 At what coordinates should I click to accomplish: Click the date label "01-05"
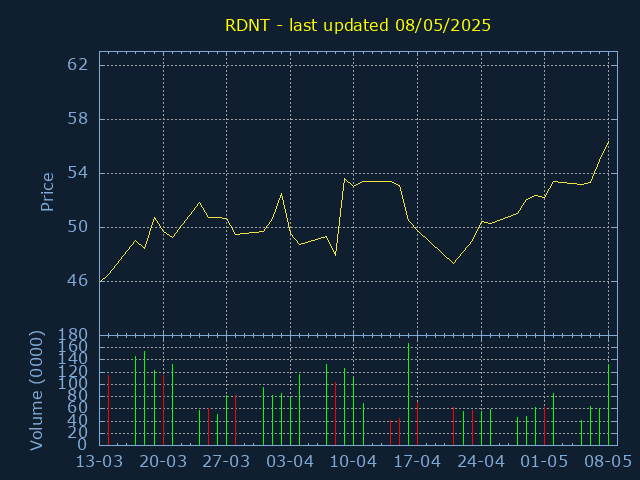[544, 462]
